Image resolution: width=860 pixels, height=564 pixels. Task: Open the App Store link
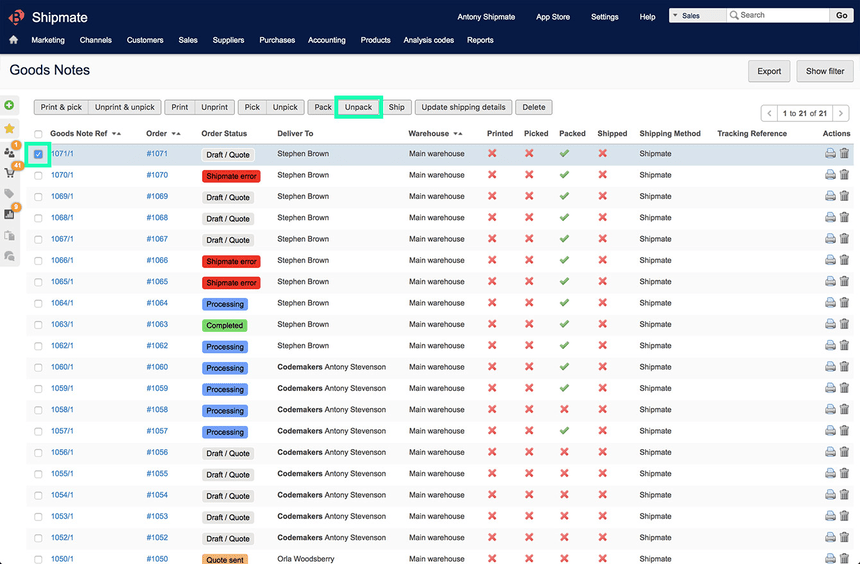553,17
